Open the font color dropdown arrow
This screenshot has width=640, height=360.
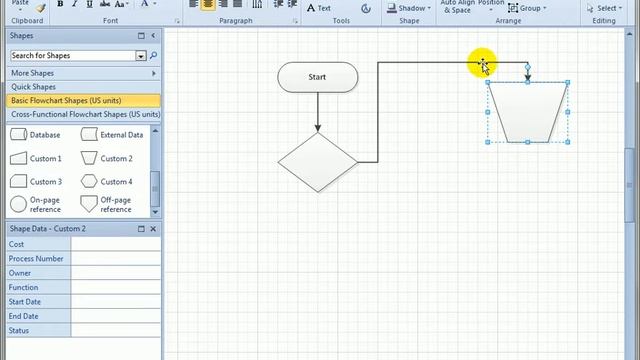(155, 4)
